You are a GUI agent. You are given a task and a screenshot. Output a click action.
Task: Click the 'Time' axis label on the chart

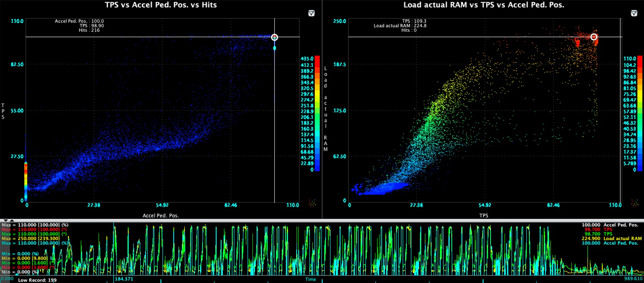tap(310, 279)
